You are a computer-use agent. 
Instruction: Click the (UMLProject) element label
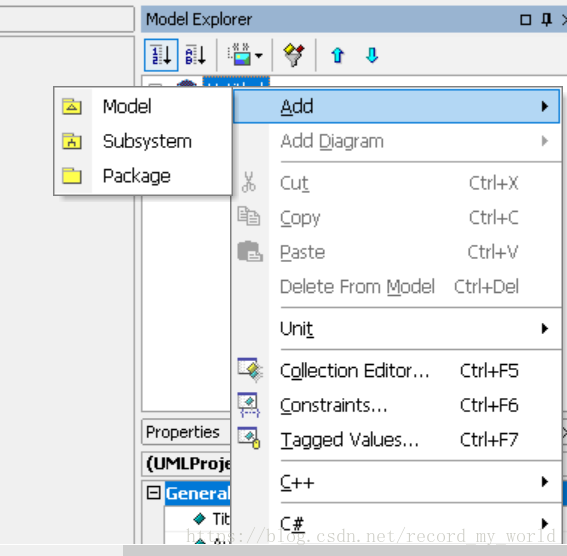188,464
